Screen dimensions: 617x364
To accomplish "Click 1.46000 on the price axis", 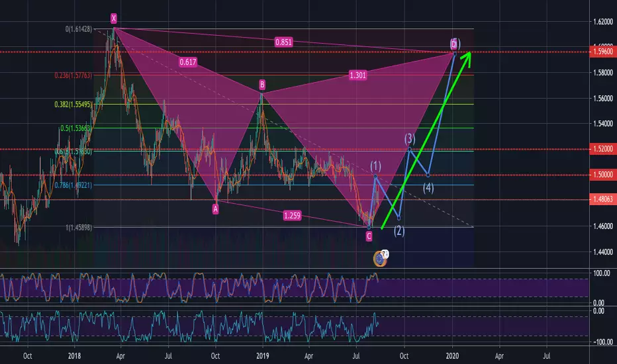I will click(x=603, y=226).
